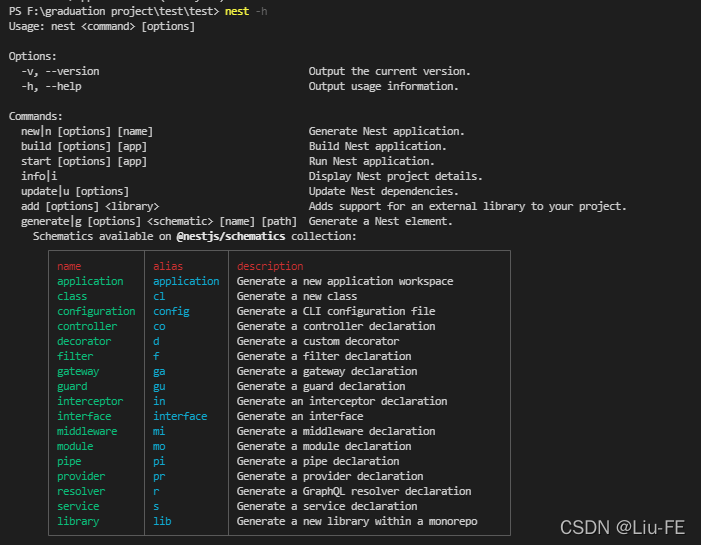Click the 'add [options] <library>' command
The width and height of the screenshot is (701, 545).
[x=90, y=206]
